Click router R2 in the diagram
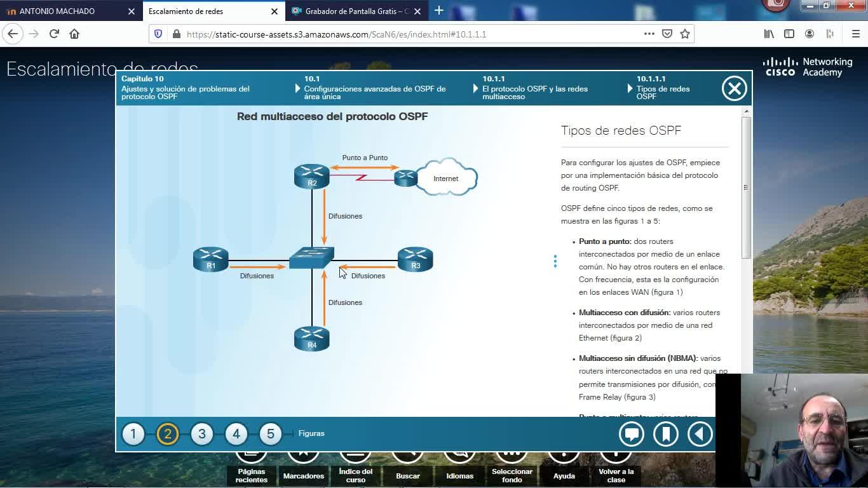This screenshot has height=488, width=868. [312, 177]
